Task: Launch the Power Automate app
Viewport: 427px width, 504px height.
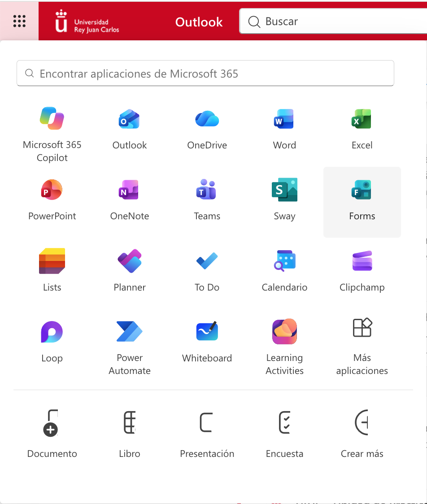Action: coord(130,344)
